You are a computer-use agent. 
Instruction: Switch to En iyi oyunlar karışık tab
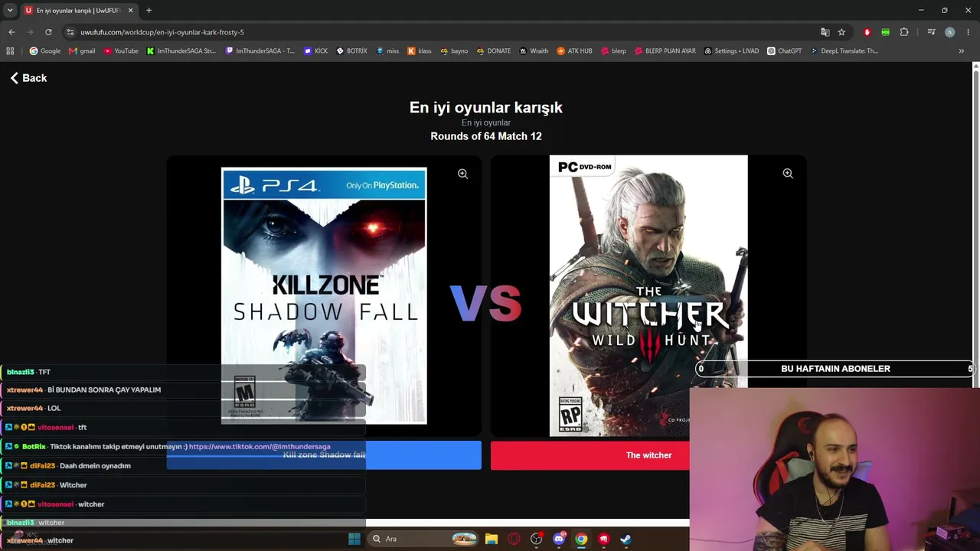point(78,11)
